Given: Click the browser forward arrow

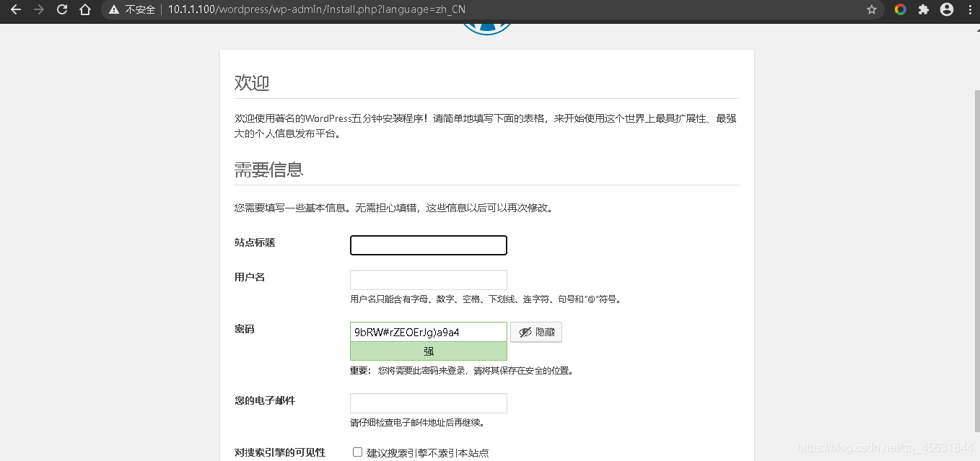Looking at the screenshot, I should pyautogui.click(x=39, y=9).
